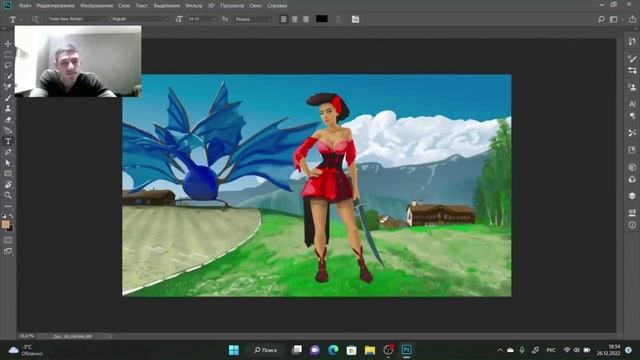Select the Move tool
The width and height of the screenshot is (640, 360).
point(8,43)
